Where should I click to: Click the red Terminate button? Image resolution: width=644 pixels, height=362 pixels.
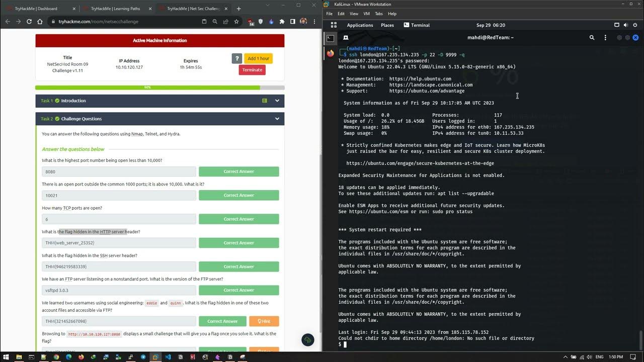[252, 70]
